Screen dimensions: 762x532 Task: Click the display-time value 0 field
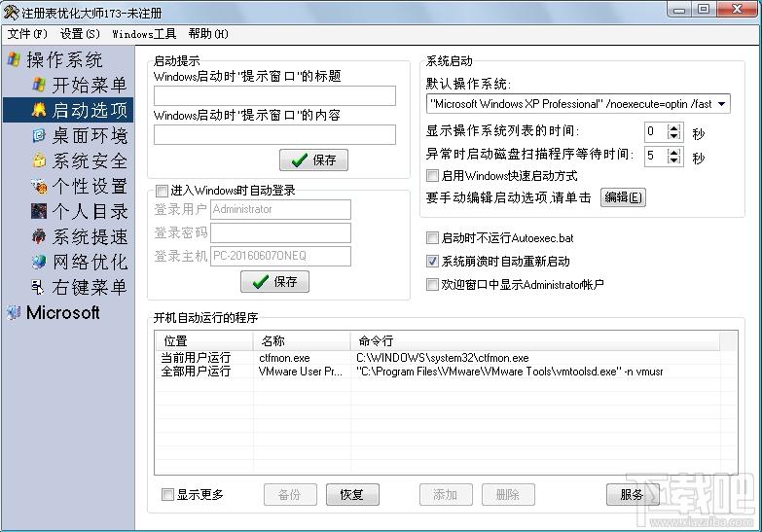tap(656, 131)
